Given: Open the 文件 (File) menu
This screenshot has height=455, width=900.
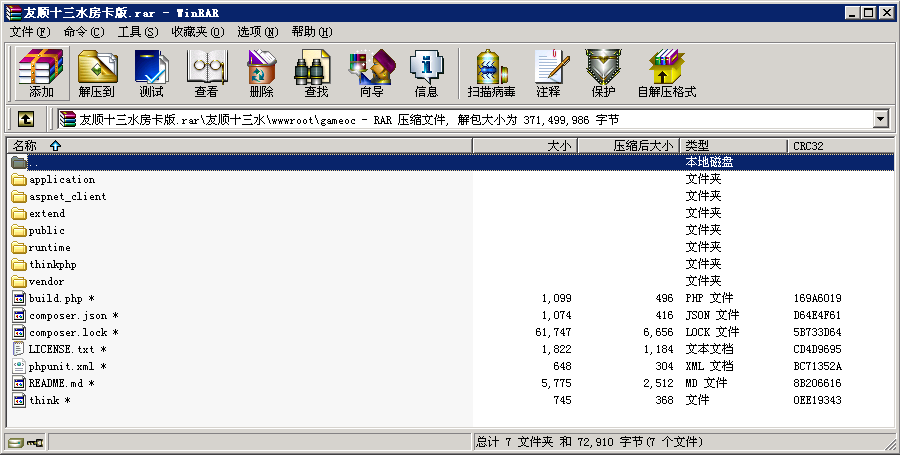Looking at the screenshot, I should pyautogui.click(x=29, y=32).
